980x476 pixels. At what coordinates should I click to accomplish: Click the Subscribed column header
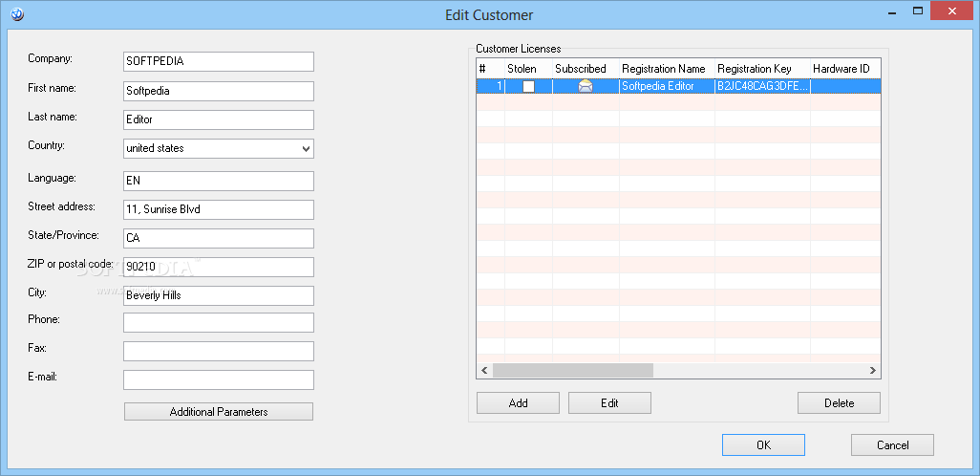(586, 69)
